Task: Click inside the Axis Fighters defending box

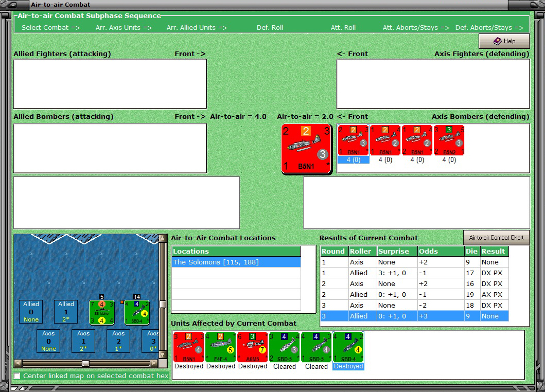Action: (433, 84)
